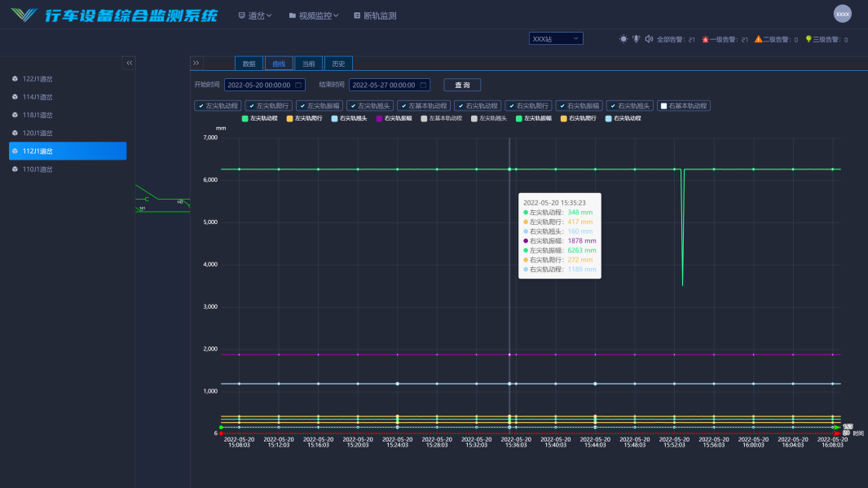Toggle the gray 左基本轨动程 legend series
The image size is (868, 488).
point(441,118)
